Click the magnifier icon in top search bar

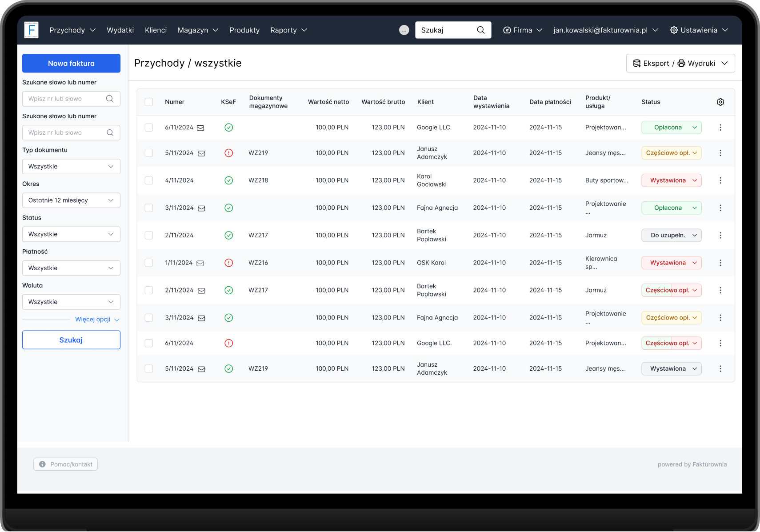pyautogui.click(x=480, y=30)
